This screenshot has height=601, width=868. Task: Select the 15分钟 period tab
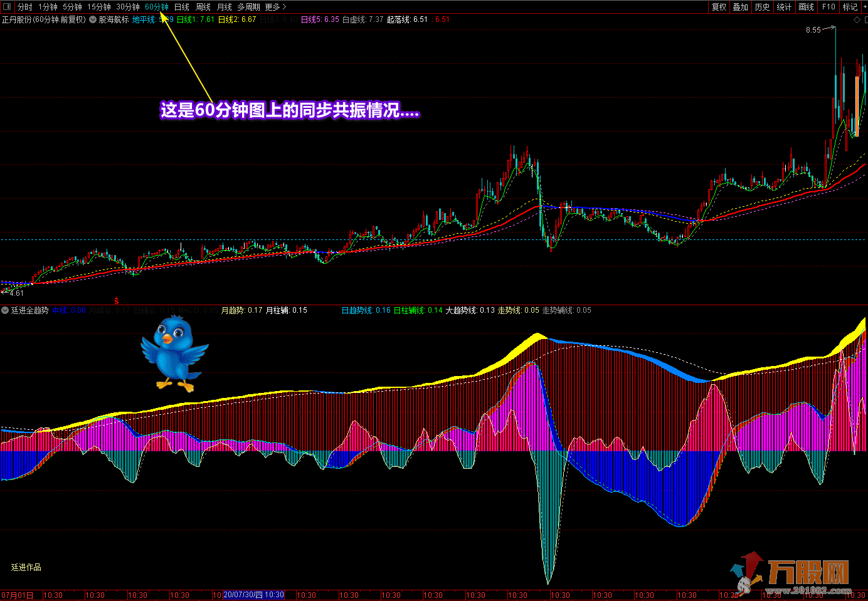click(x=98, y=7)
